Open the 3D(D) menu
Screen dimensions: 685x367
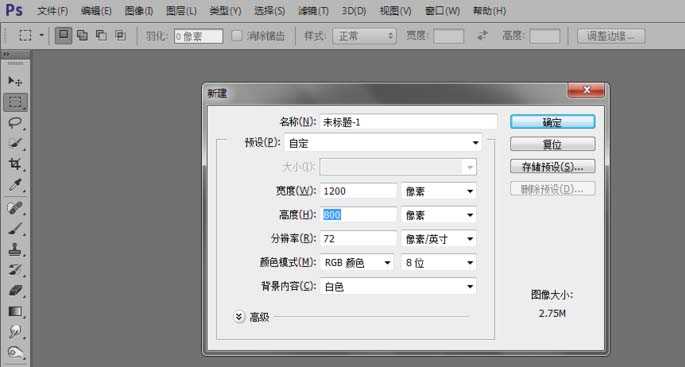353,10
